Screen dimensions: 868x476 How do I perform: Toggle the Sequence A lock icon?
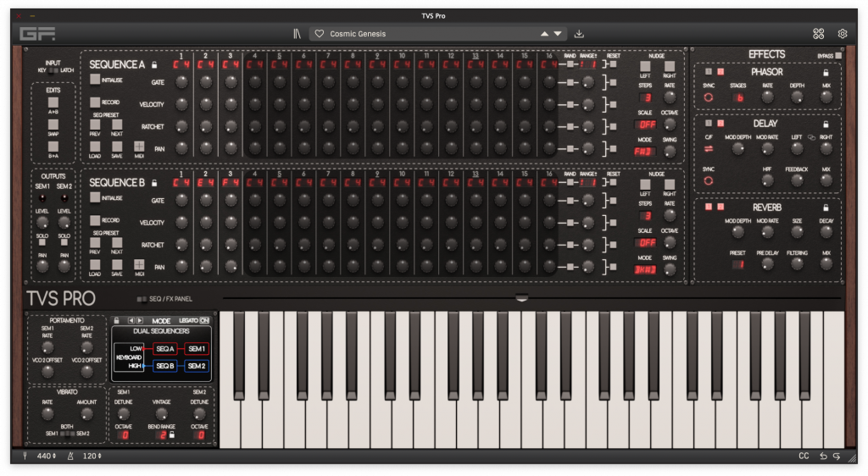point(154,64)
